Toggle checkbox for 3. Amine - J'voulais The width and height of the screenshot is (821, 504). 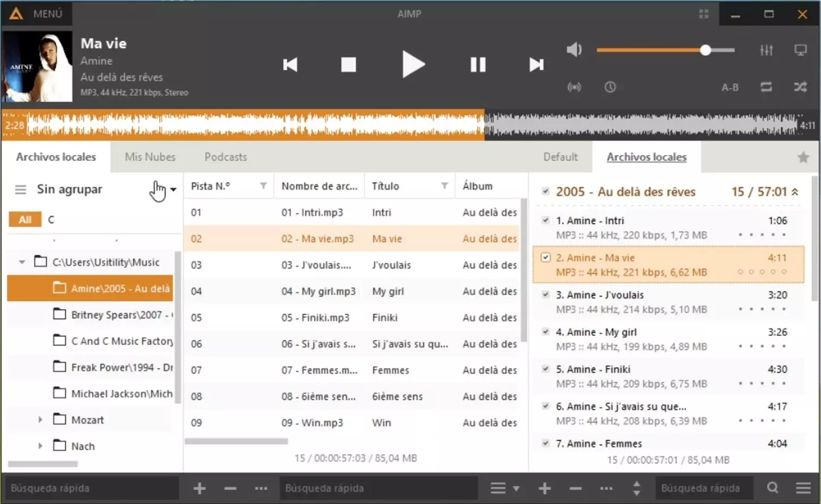coord(545,294)
